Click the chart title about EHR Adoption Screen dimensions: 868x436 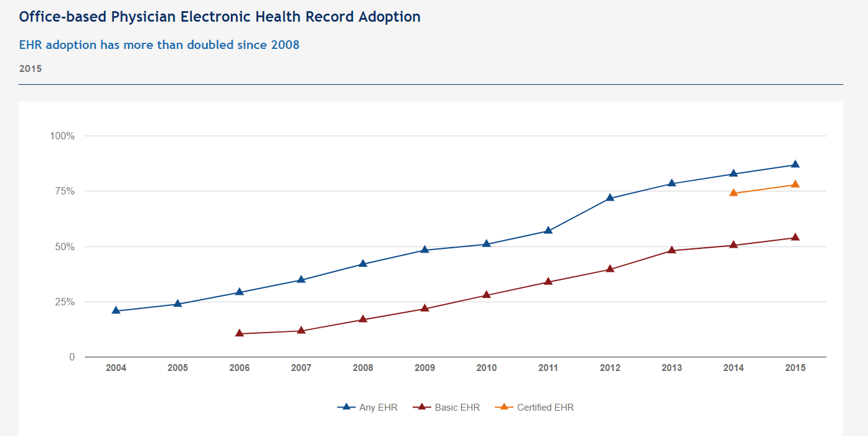click(x=220, y=17)
